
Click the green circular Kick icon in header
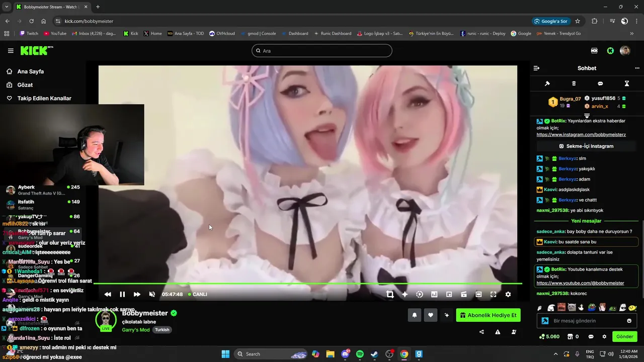tap(610, 51)
